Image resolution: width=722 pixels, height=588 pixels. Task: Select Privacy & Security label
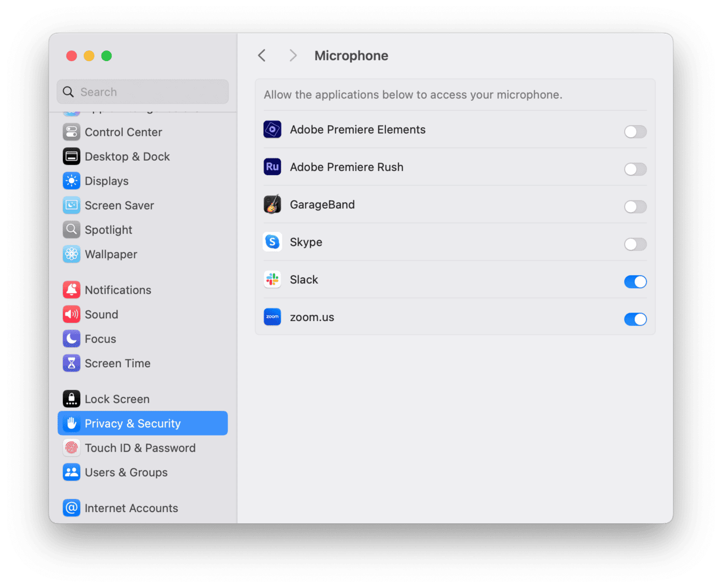tap(132, 423)
